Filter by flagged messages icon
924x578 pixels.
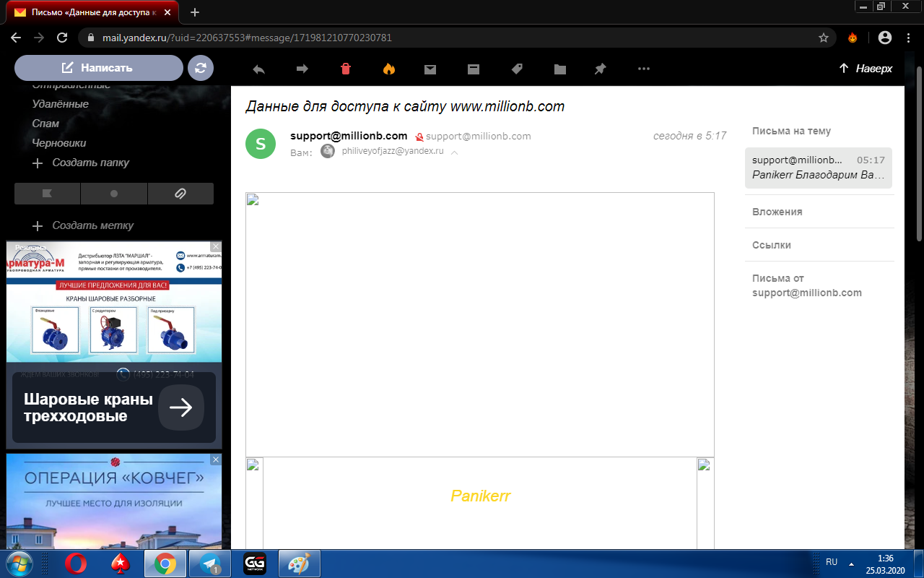point(48,194)
